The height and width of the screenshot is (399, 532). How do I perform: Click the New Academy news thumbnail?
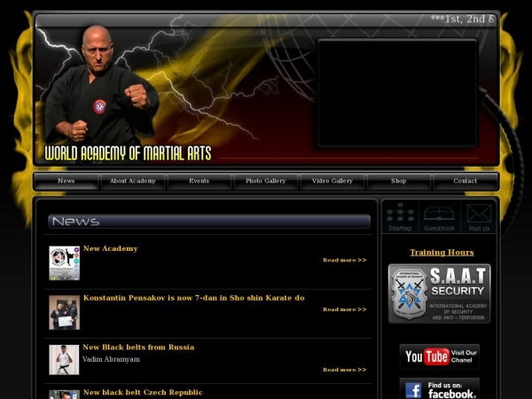[x=65, y=263]
